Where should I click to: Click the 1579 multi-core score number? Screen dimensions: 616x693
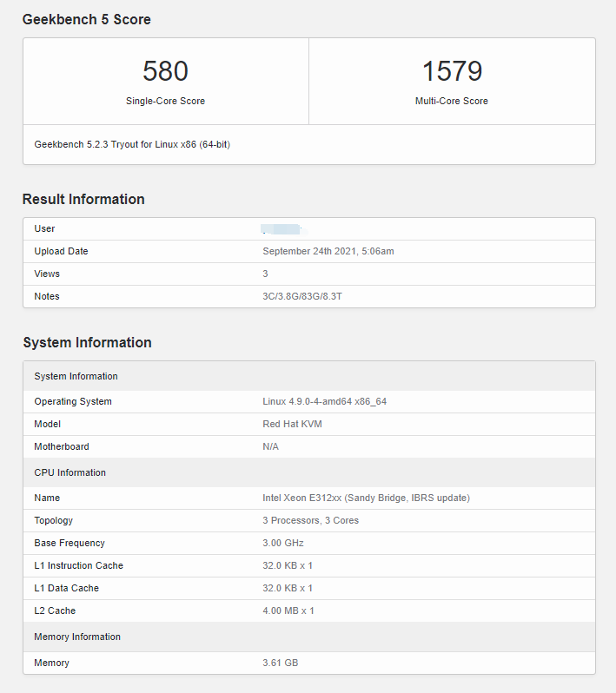(452, 71)
